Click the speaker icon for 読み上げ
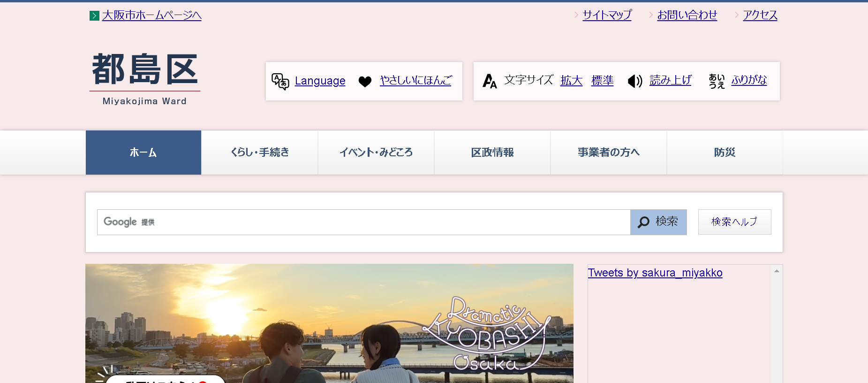 [x=635, y=81]
